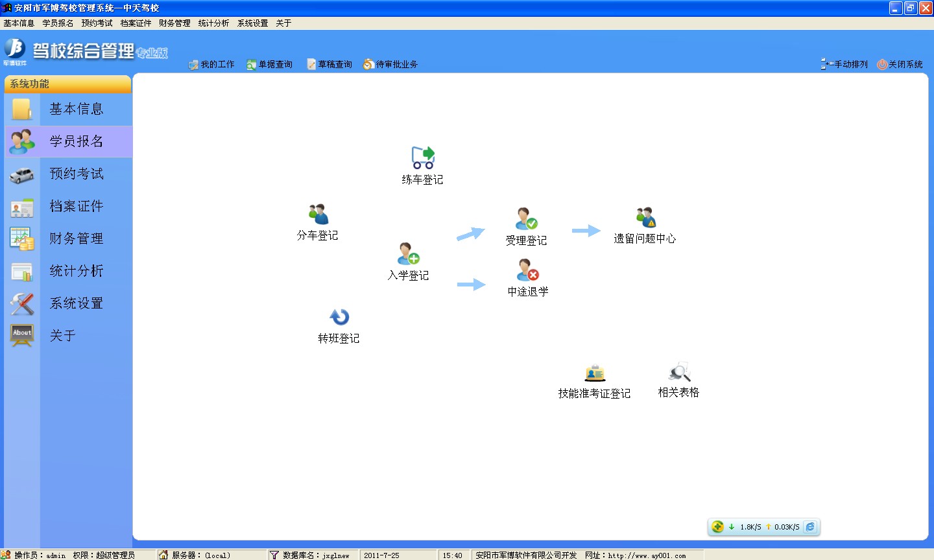Open the 入学登记 enrollment icon
Image resolution: width=934 pixels, height=560 pixels.
409,253
